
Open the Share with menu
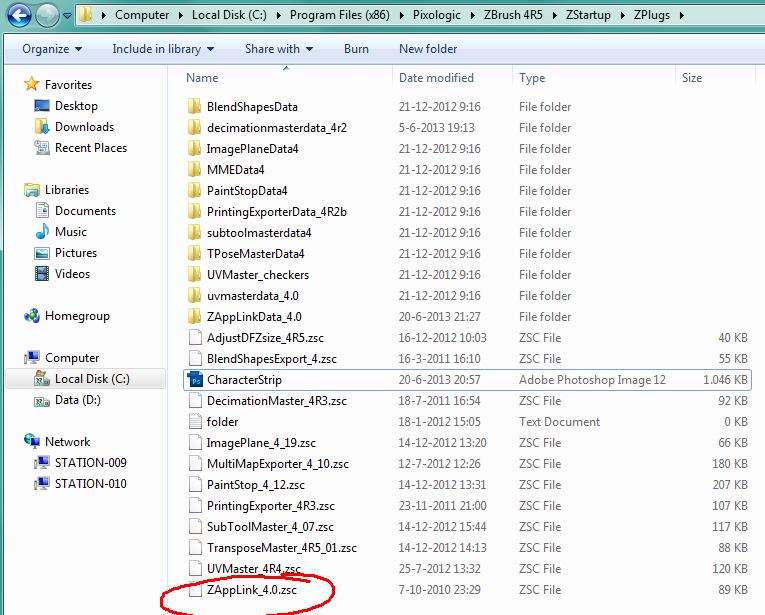coord(279,49)
